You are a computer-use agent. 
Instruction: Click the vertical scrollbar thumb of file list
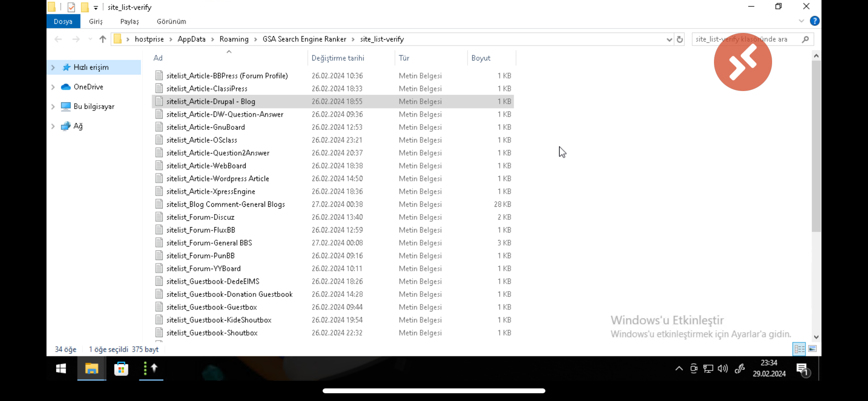pyautogui.click(x=816, y=146)
